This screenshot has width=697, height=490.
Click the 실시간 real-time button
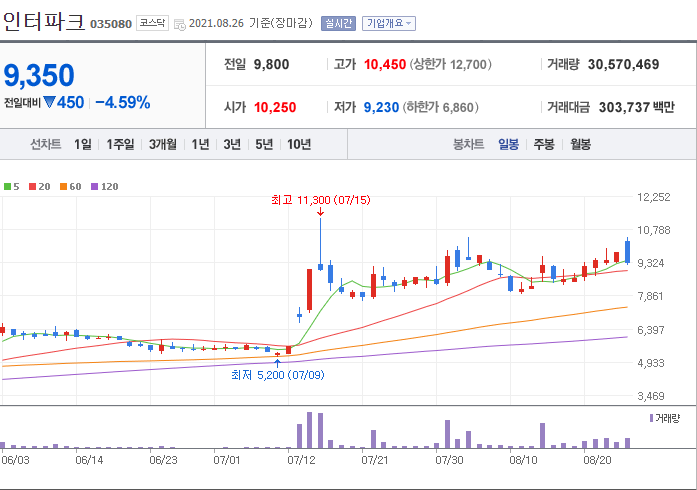pyautogui.click(x=339, y=23)
